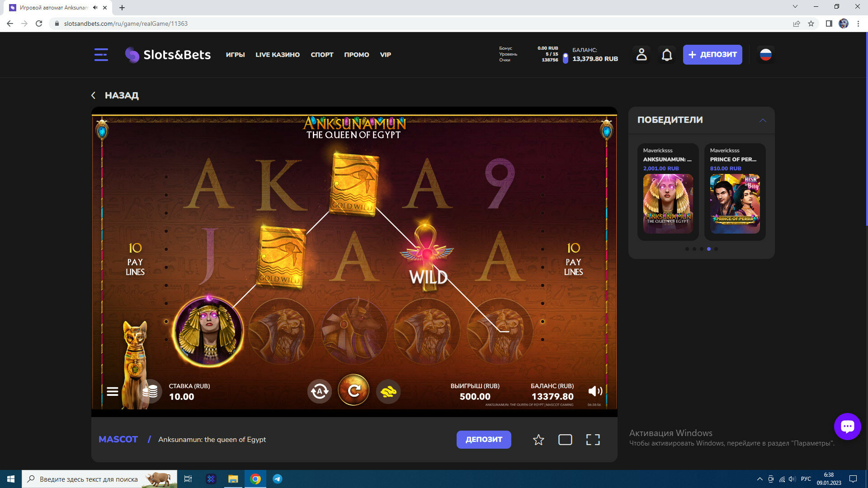Screen dimensions: 868x488
Task: Mute the game sound with the speaker icon
Action: 595,391
